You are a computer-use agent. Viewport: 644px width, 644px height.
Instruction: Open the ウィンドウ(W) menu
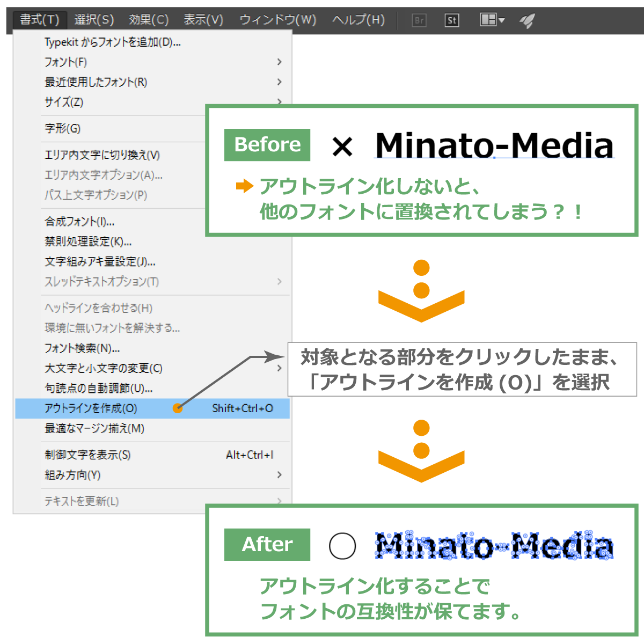tap(277, 20)
